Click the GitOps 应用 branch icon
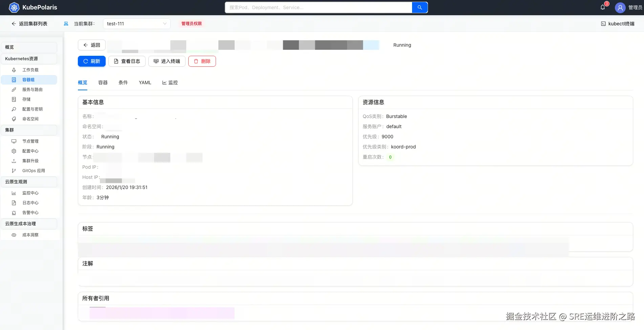The height and width of the screenshot is (330, 644). tap(14, 171)
